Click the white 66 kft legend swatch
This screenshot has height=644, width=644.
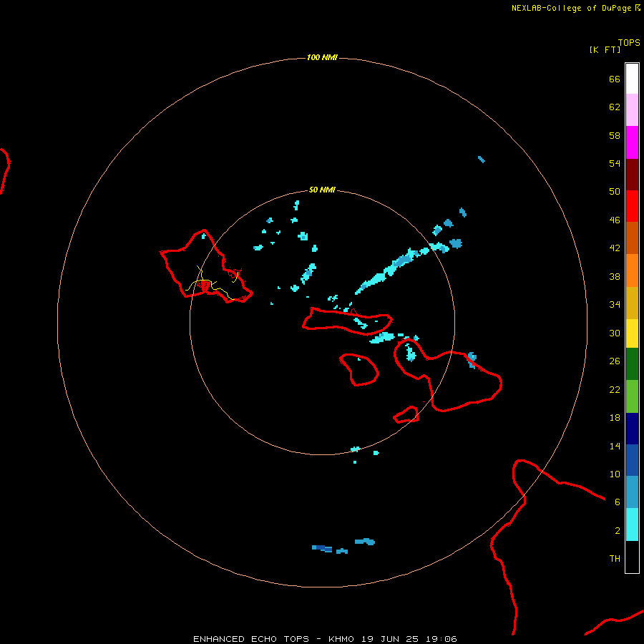[x=632, y=79]
